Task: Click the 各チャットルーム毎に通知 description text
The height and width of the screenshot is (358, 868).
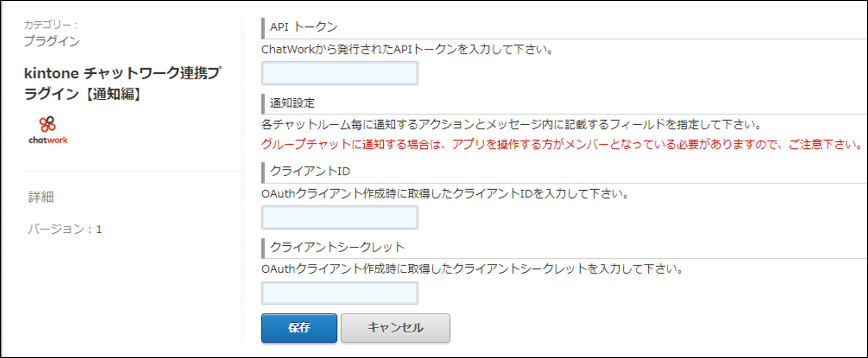Action: pyautogui.click(x=512, y=125)
